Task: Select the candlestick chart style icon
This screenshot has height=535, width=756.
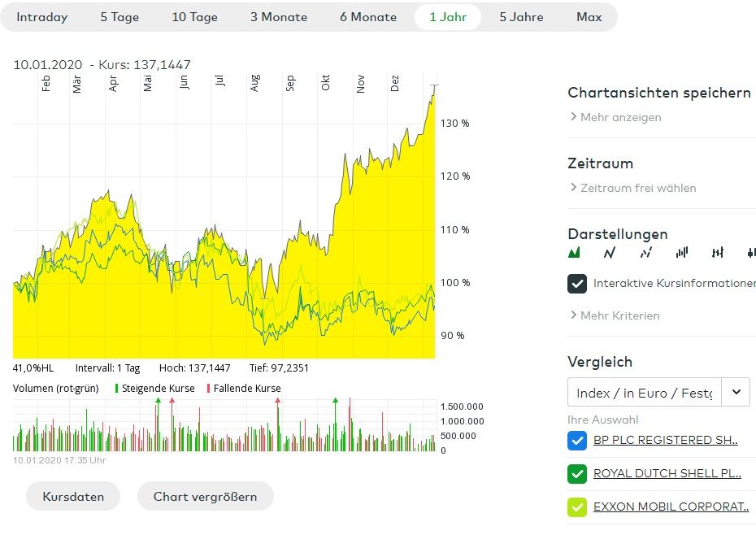Action: pos(750,253)
